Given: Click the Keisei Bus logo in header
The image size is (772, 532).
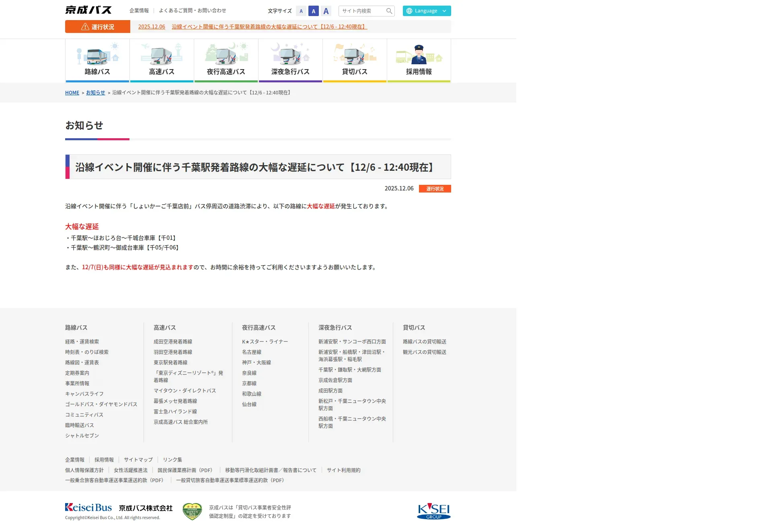Looking at the screenshot, I should (88, 10).
